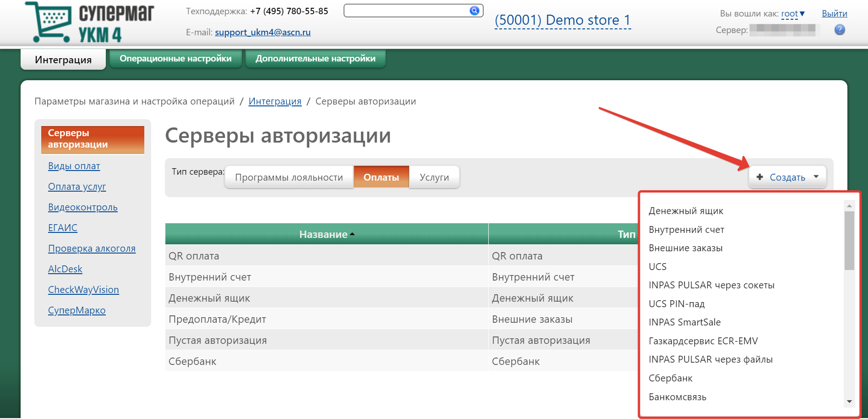Choose Внутренний счет from create menu

(x=686, y=230)
